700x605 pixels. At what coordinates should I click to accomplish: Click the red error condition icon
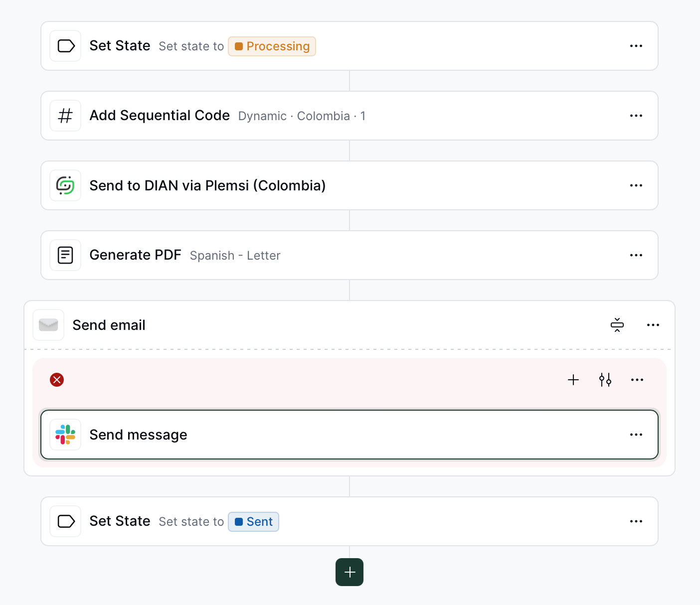(57, 380)
